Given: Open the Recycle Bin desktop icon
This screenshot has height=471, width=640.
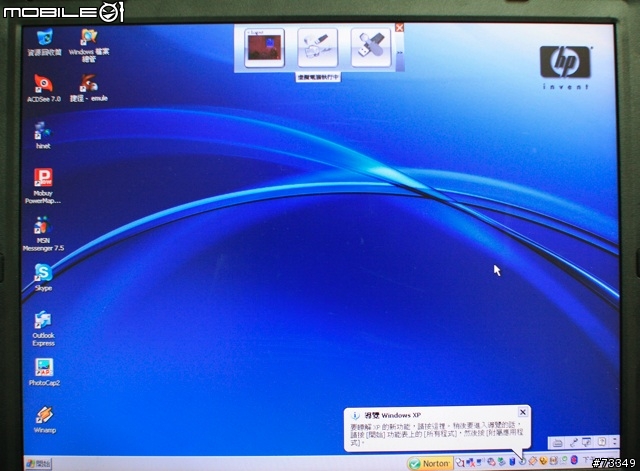Looking at the screenshot, I should pos(44,42).
